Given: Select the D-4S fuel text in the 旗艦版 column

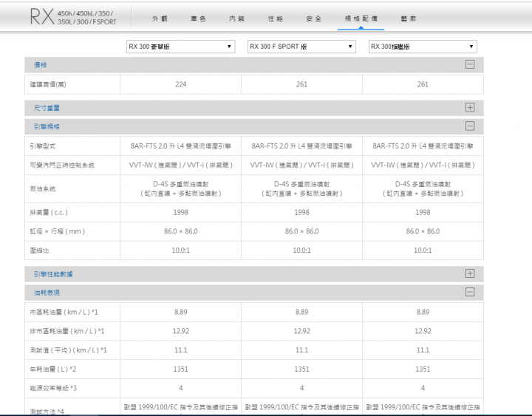Looking at the screenshot, I should point(423,188).
